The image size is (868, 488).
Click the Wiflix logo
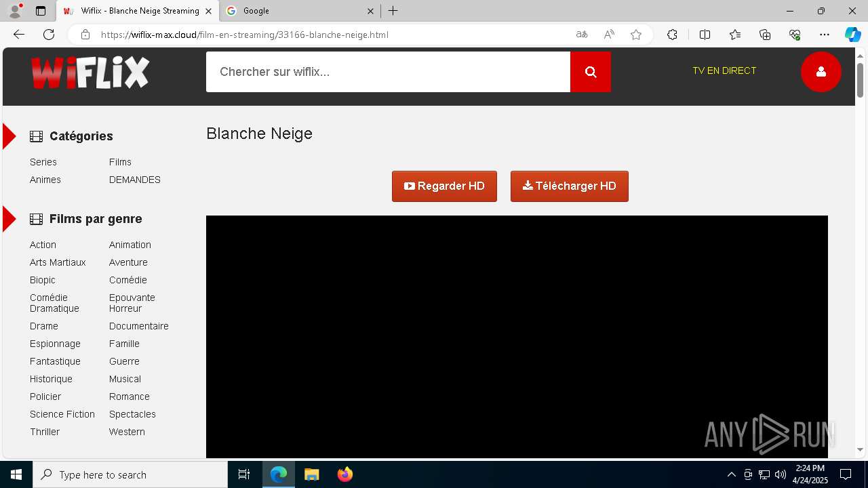click(90, 73)
